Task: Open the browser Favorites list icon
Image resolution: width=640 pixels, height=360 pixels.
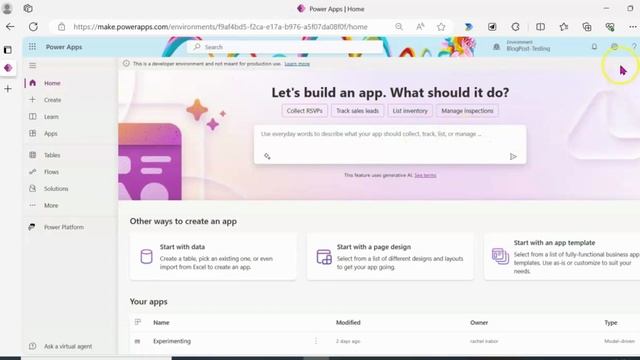Action: pos(564,27)
